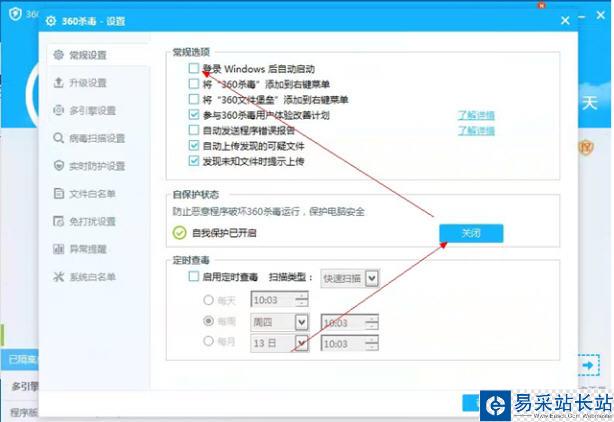Click the time stepper arrows in the 周四 row

click(372, 323)
